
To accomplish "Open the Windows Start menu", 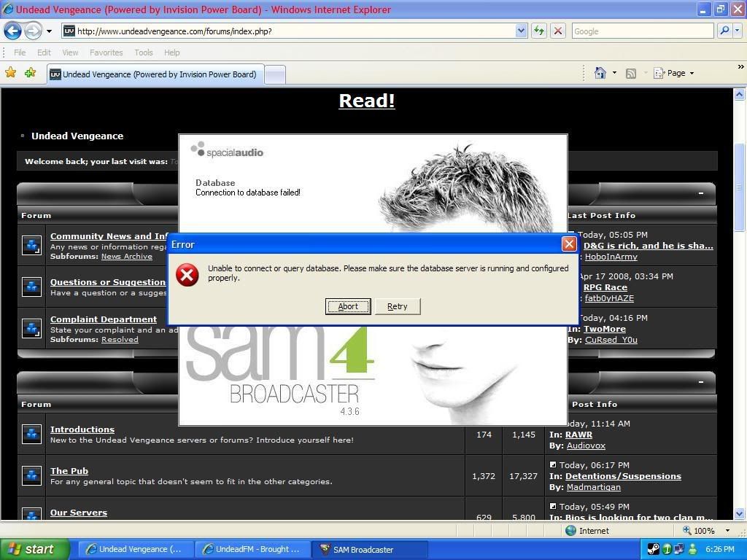I will point(35,550).
